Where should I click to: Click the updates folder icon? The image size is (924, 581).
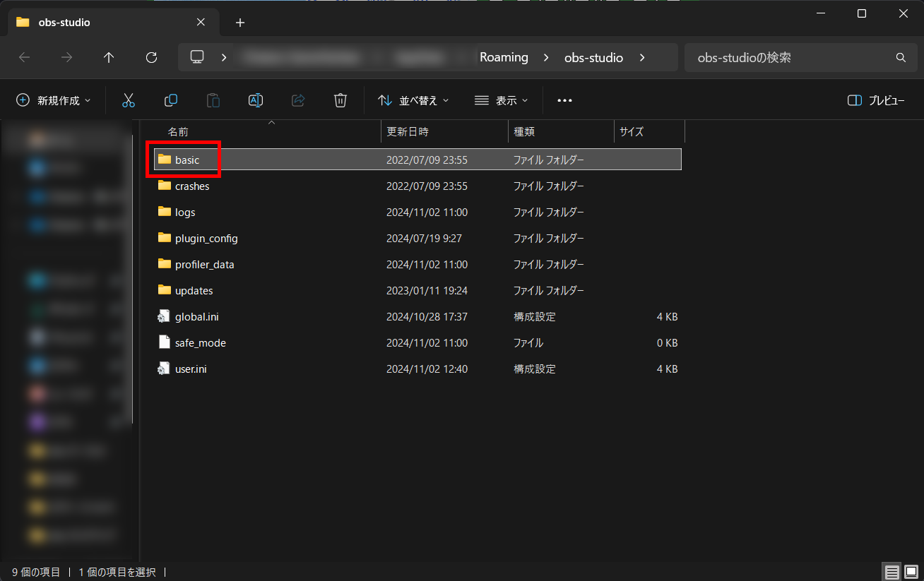(x=165, y=290)
